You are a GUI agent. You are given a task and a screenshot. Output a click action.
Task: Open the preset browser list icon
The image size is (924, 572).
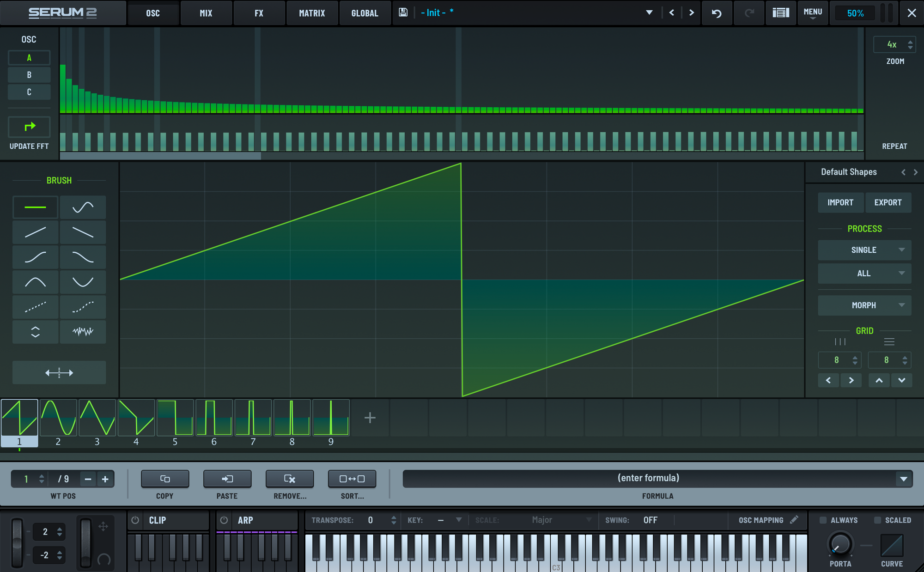click(780, 13)
